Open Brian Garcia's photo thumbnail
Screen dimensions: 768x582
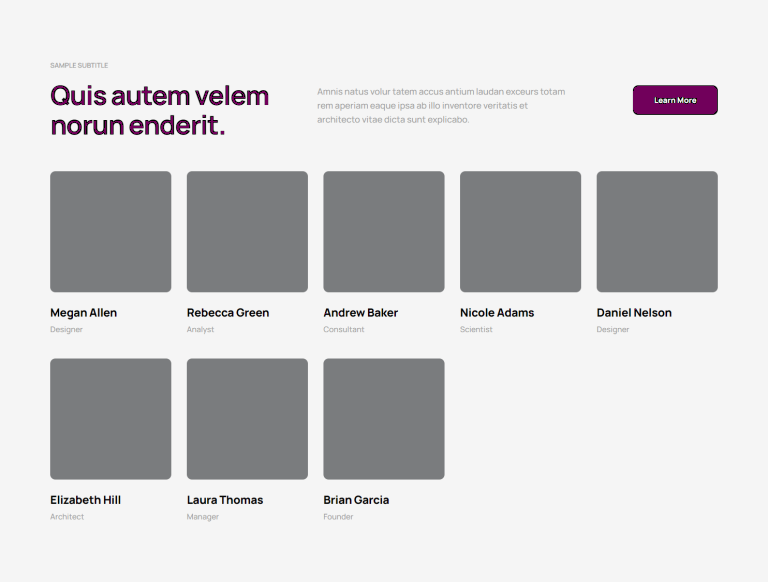click(x=384, y=419)
